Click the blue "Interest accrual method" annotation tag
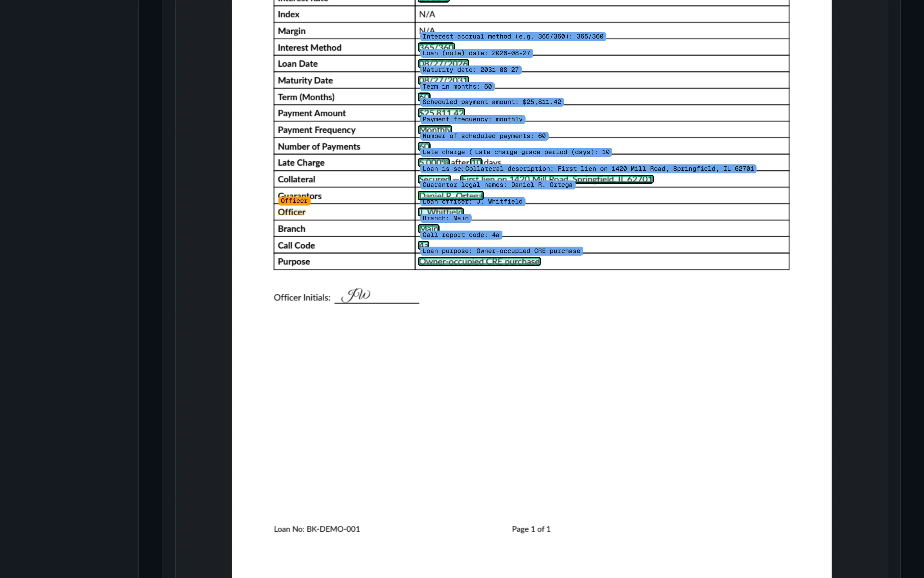 pos(513,37)
